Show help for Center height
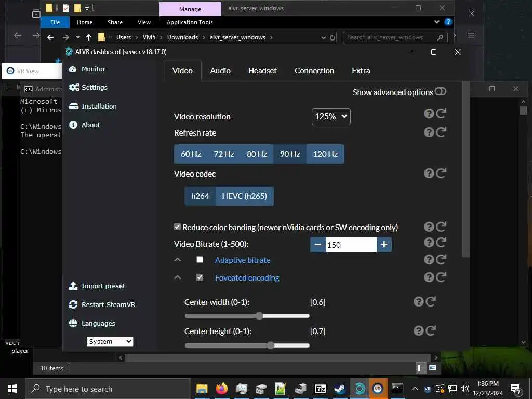This screenshot has width=532, height=399. tap(418, 331)
